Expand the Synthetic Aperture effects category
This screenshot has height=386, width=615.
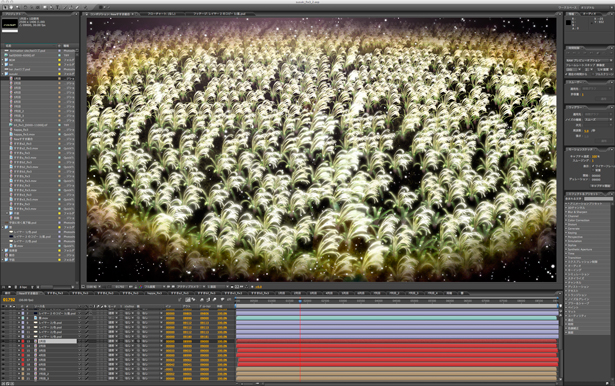pyautogui.click(x=566, y=249)
